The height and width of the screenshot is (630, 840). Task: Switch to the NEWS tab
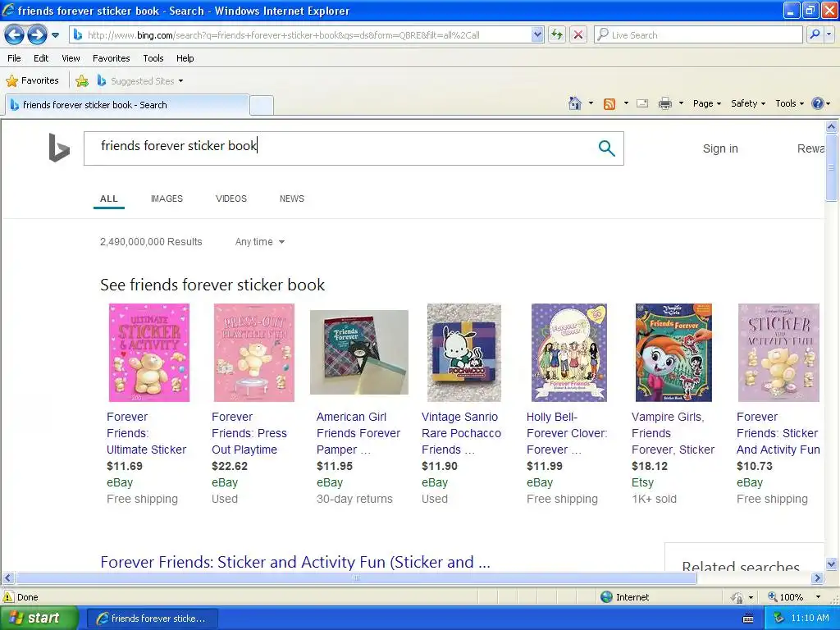tap(292, 199)
